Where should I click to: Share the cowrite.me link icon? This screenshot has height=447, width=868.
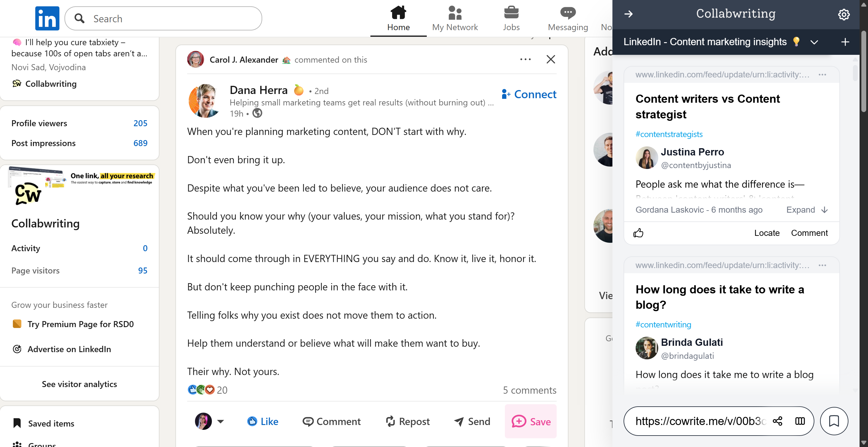point(778,421)
